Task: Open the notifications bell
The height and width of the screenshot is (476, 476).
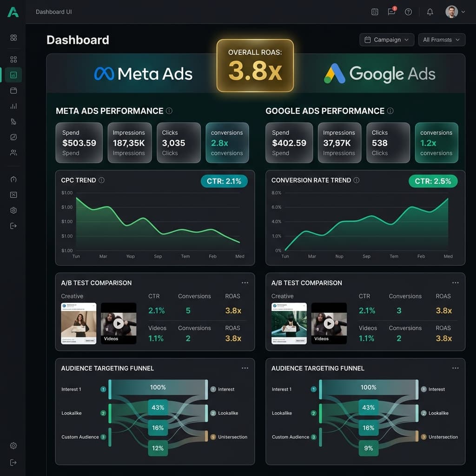Action: tap(430, 12)
